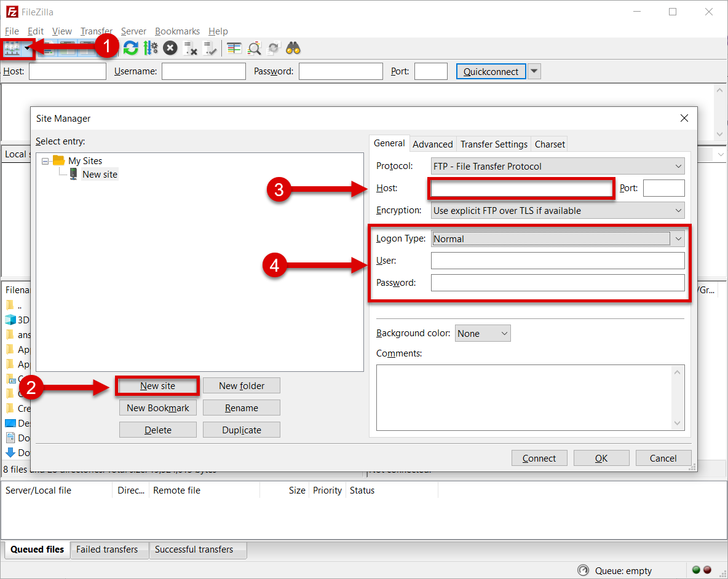Open the Background color dropdown
Image resolution: width=728 pixels, height=579 pixels.
point(483,334)
